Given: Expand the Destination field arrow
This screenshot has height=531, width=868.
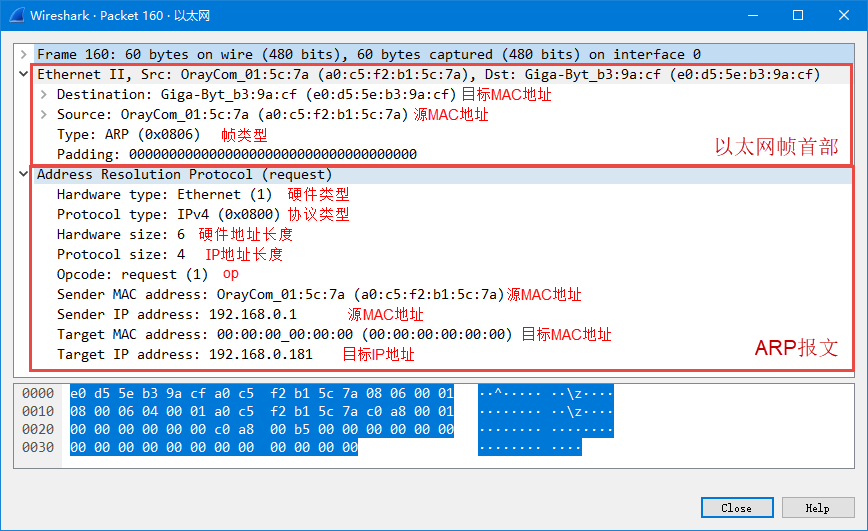Looking at the screenshot, I should pos(44,94).
